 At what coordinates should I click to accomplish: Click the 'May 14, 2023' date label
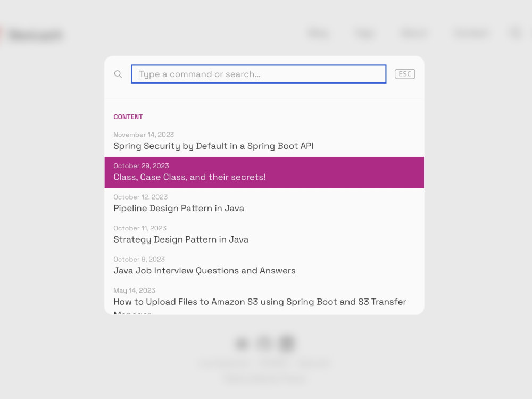pos(135,290)
